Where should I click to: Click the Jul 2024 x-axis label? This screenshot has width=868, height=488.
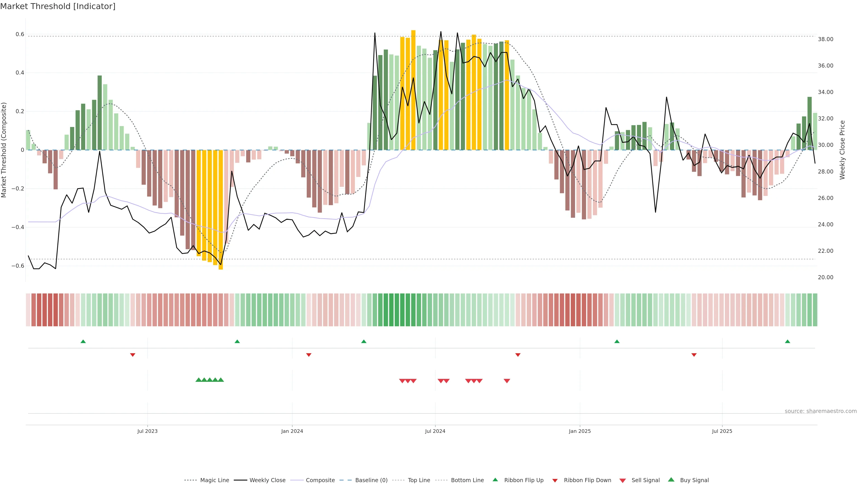pos(435,431)
